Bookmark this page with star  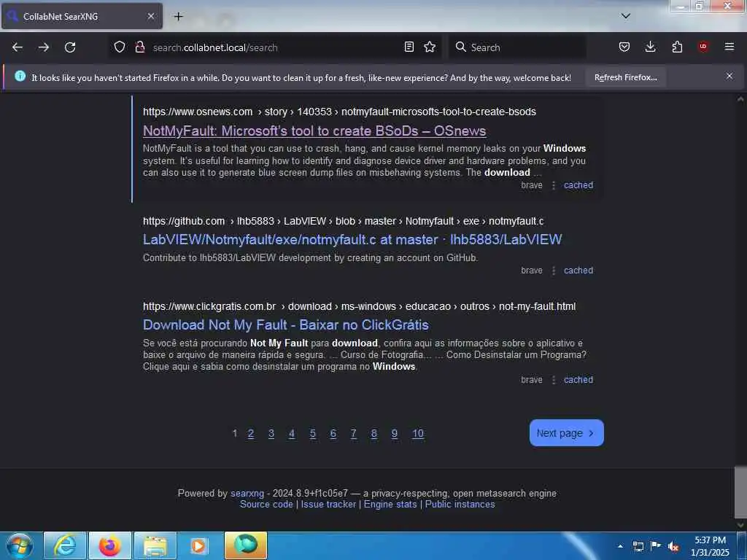coord(430,47)
